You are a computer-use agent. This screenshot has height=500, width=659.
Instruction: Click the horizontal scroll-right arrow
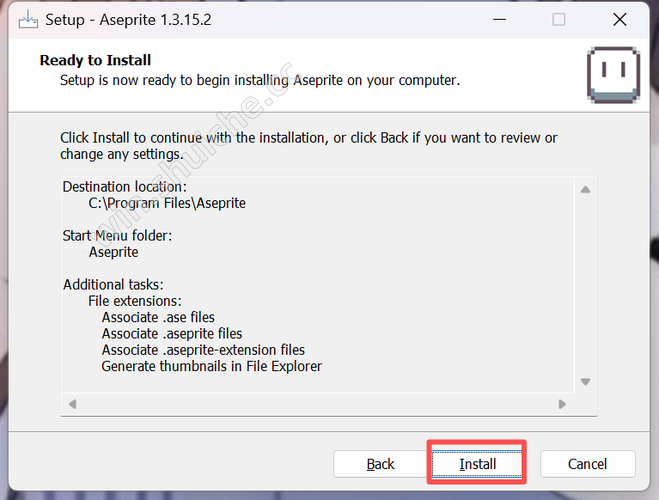pos(562,404)
